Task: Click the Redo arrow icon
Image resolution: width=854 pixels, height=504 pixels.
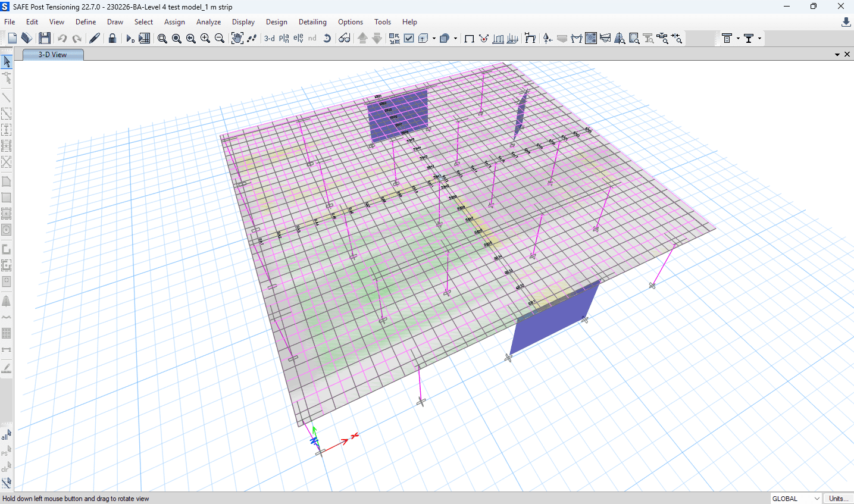Action: tap(77, 38)
